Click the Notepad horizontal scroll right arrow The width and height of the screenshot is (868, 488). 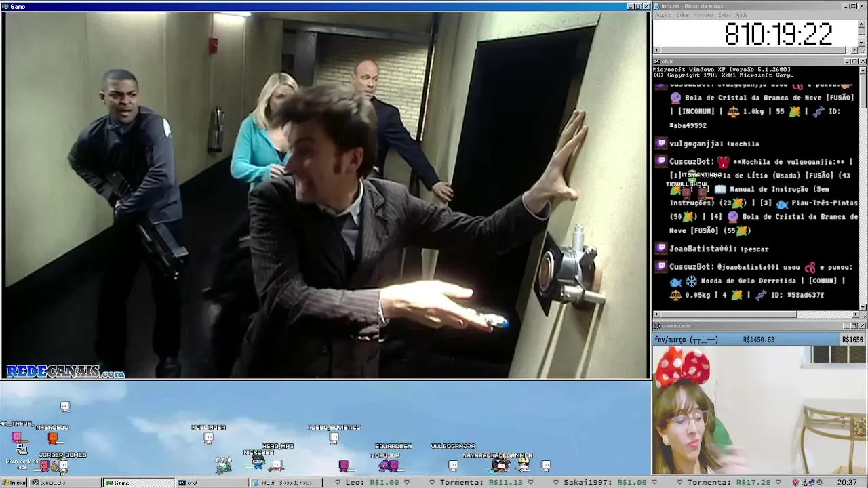(x=854, y=50)
